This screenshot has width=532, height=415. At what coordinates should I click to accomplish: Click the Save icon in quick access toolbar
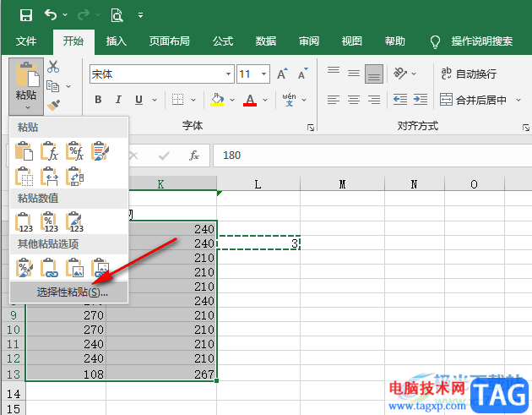coord(26,15)
